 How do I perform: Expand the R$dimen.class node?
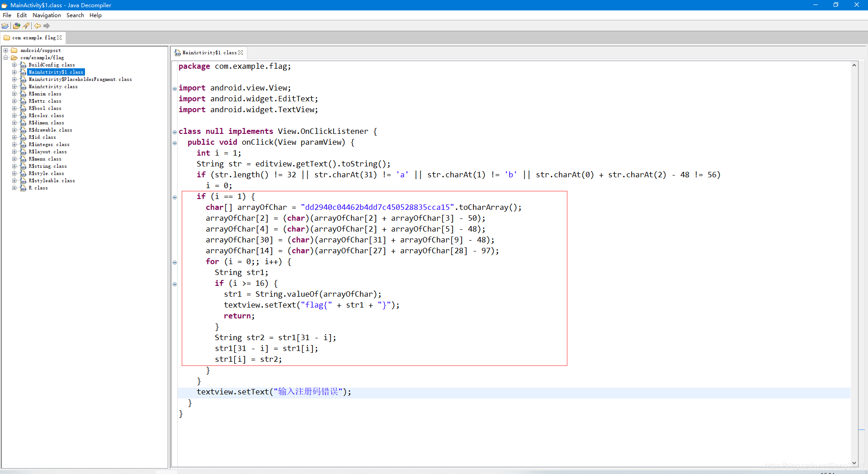tap(14, 123)
